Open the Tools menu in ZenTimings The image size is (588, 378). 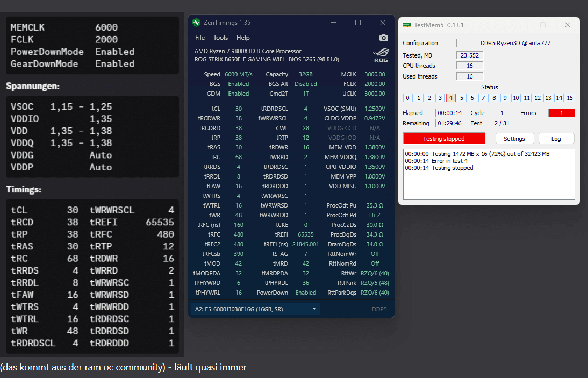pyautogui.click(x=220, y=38)
